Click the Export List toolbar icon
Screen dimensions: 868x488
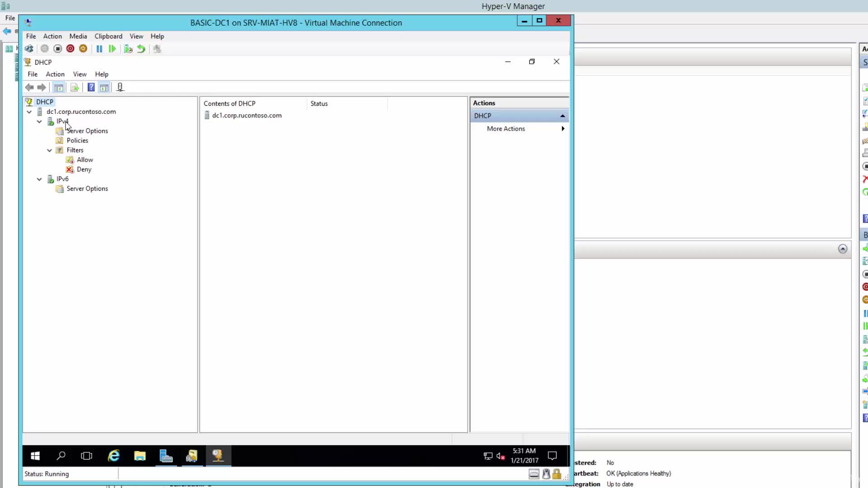tap(75, 87)
